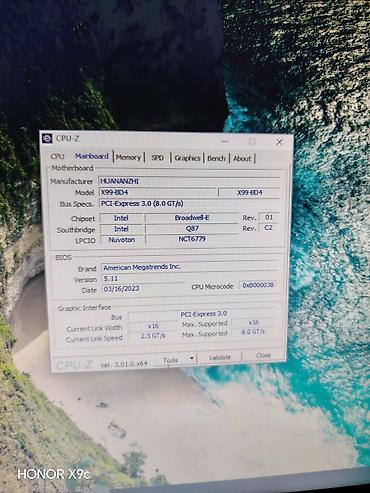
Task: Click the max supported 8.0 GT/s value
Action: point(253,332)
